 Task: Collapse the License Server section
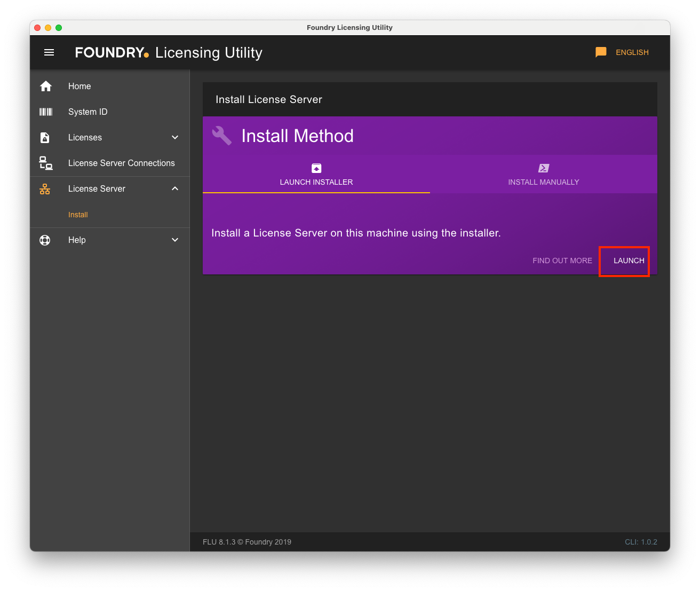coord(175,188)
